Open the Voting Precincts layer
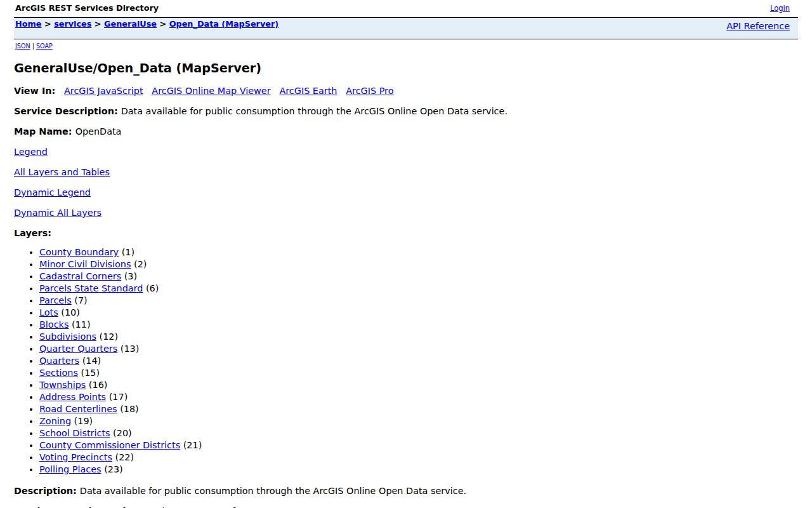This screenshot has width=812, height=508. tap(75, 457)
